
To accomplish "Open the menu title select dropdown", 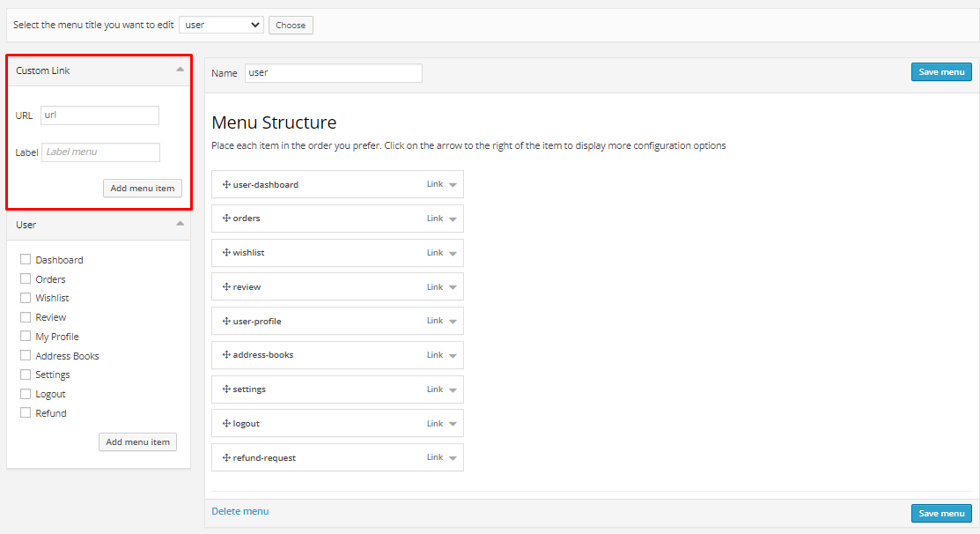I will coord(221,25).
